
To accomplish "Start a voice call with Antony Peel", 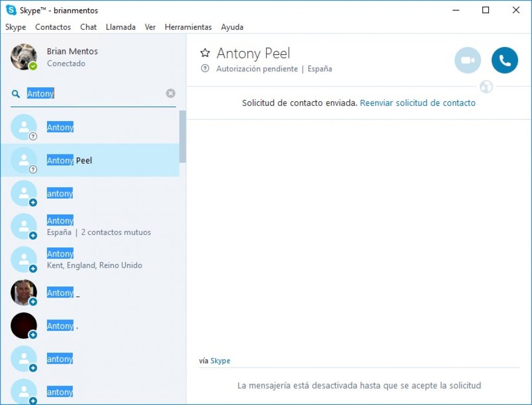I will coord(505,60).
